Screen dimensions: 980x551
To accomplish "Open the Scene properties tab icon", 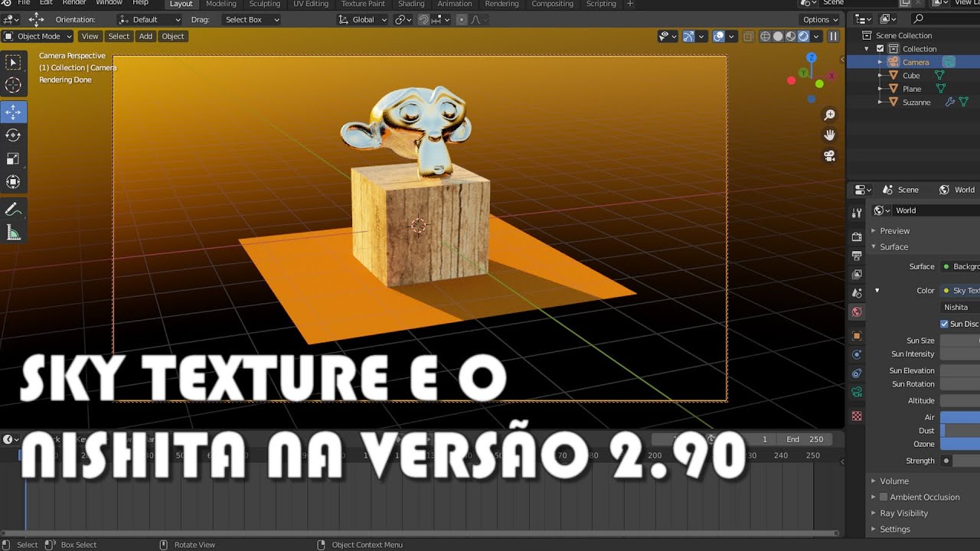I will [x=857, y=293].
